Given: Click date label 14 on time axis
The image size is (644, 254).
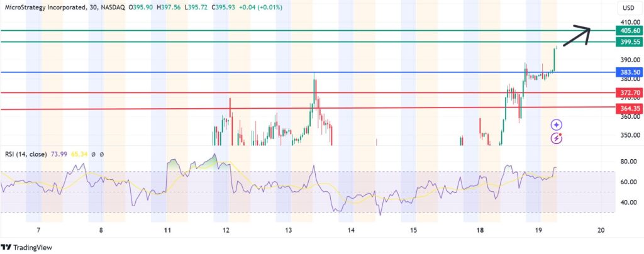Looking at the screenshot, I should click(x=351, y=230).
